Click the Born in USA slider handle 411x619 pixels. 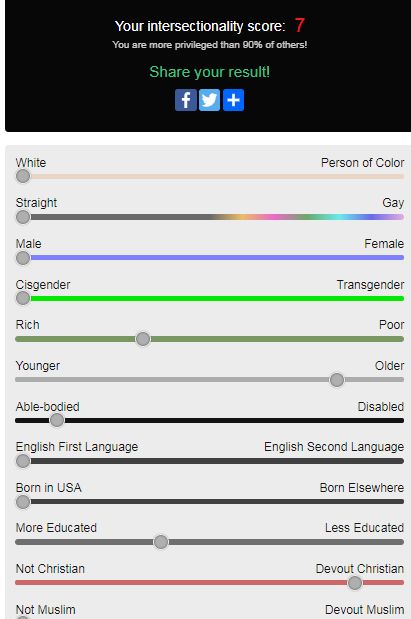pyautogui.click(x=23, y=502)
